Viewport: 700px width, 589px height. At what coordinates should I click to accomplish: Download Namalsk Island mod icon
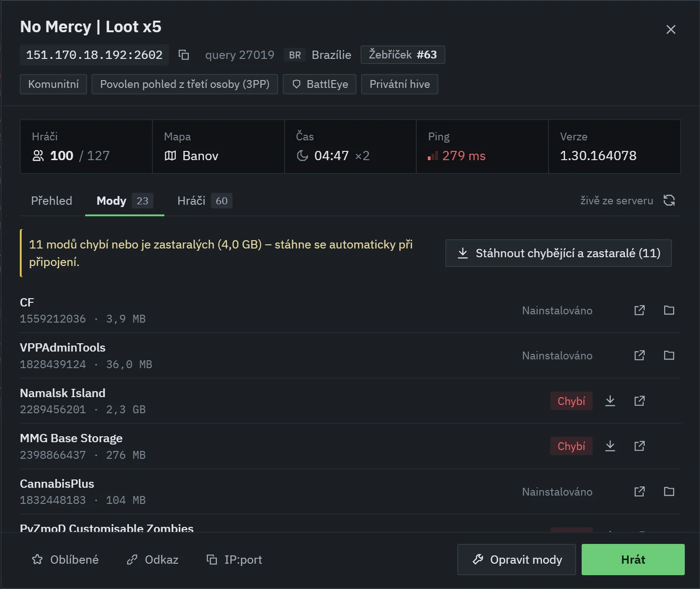coord(610,401)
